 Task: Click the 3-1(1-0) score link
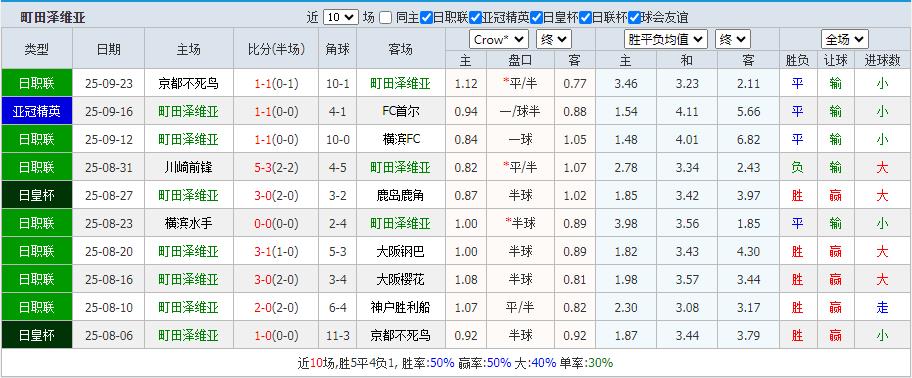click(x=276, y=251)
